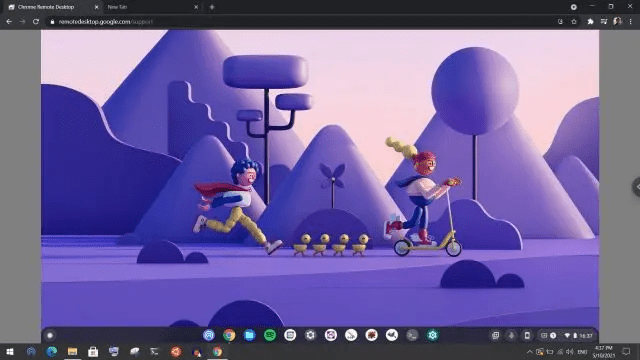The image size is (640, 360).
Task: Expand the remote desktop side options panel
Action: (636, 187)
